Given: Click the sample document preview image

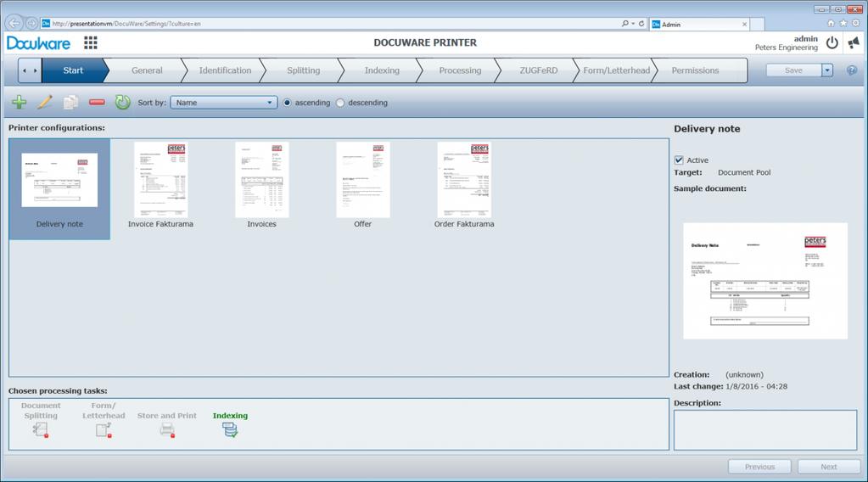Looking at the screenshot, I should [765, 281].
